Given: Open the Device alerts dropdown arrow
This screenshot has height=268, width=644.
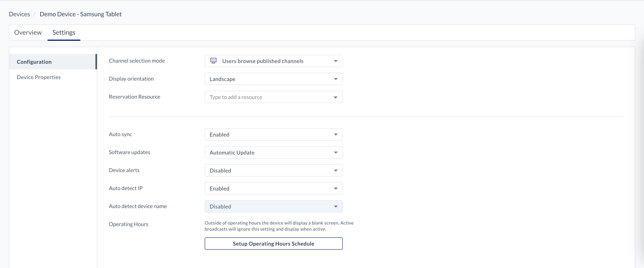Looking at the screenshot, I should [x=335, y=170].
